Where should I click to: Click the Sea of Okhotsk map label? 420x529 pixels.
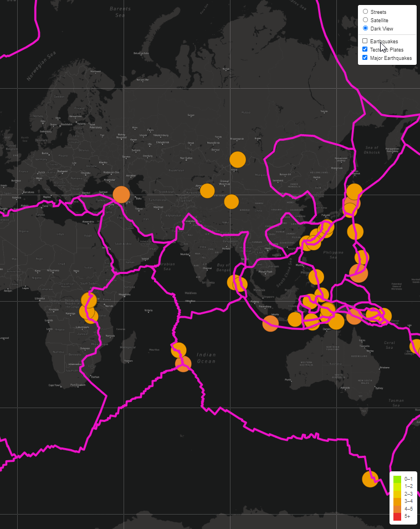372,150
